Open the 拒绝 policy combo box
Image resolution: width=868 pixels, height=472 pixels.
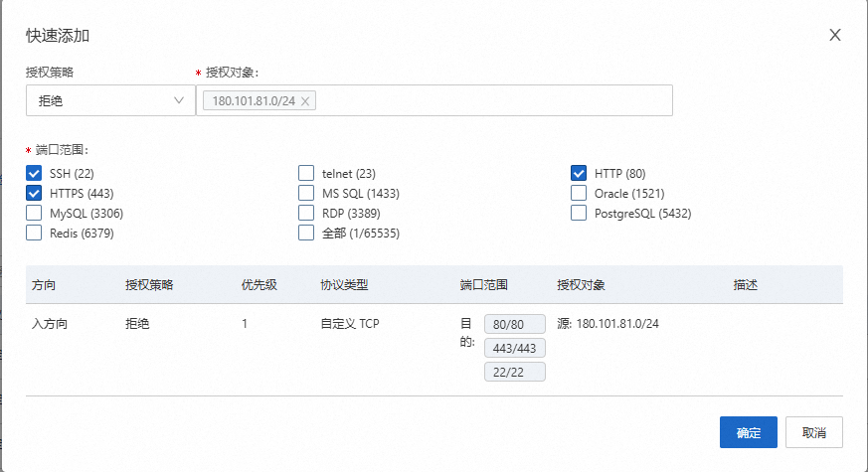(x=110, y=100)
